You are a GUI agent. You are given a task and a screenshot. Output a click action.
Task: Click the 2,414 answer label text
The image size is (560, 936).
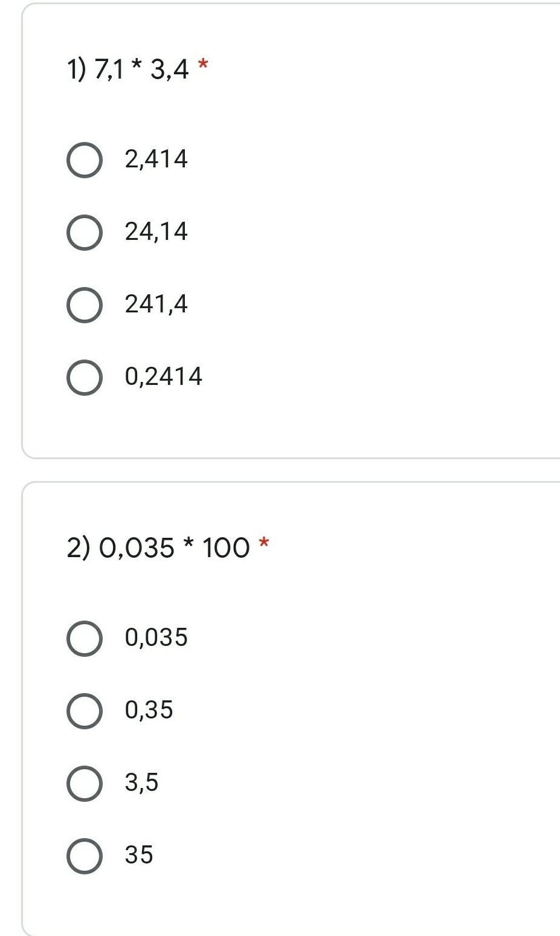(x=156, y=160)
